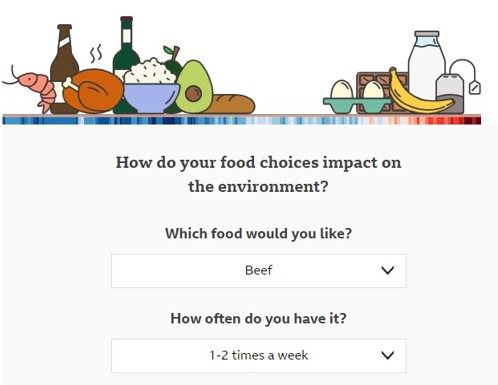Click the 'Which food would you like?' label

259,234
